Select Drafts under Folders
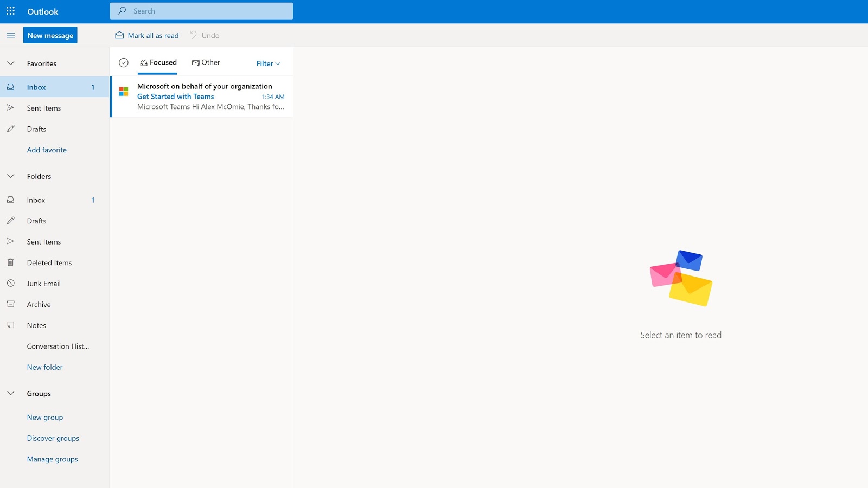Image resolution: width=868 pixels, height=488 pixels. (x=55, y=221)
